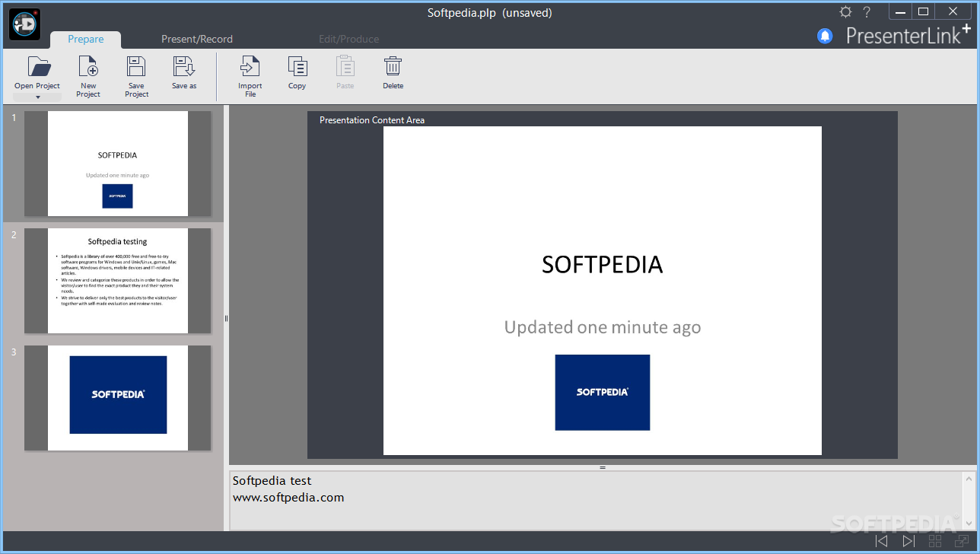Click the www.softpedia.com note line
The height and width of the screenshot is (554, 980).
288,498
